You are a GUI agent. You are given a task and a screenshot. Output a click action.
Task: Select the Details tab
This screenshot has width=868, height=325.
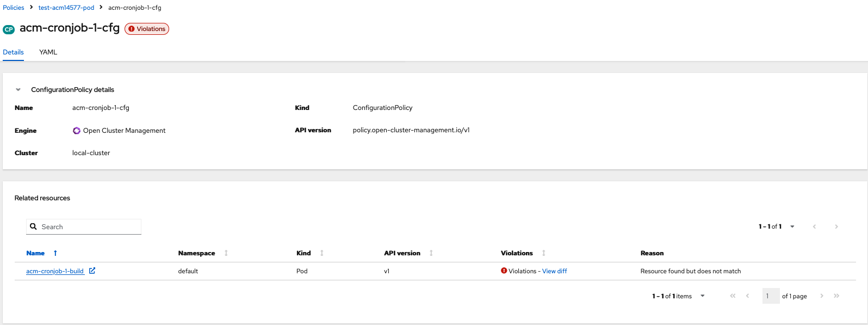[13, 52]
